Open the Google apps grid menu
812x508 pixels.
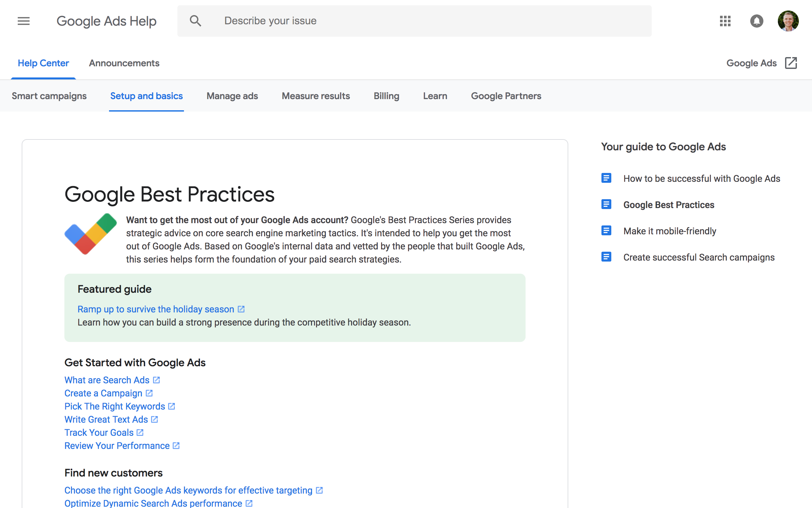click(725, 21)
